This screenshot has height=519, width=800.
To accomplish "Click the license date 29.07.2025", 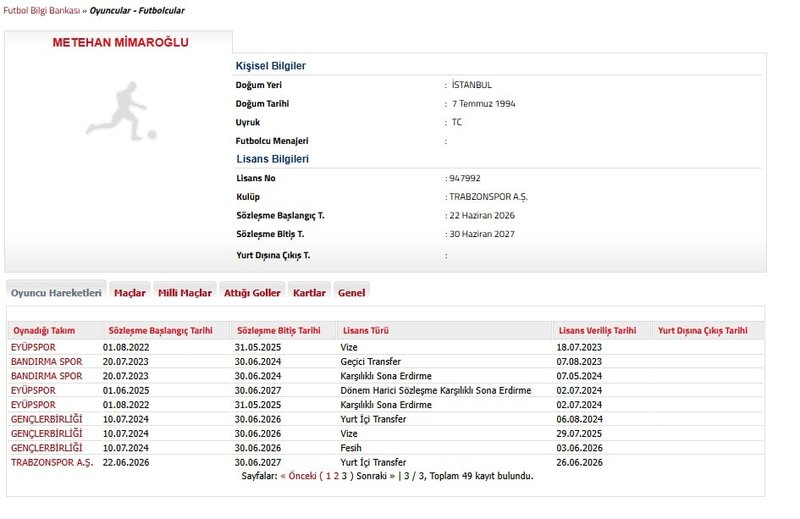I will click(x=579, y=433).
